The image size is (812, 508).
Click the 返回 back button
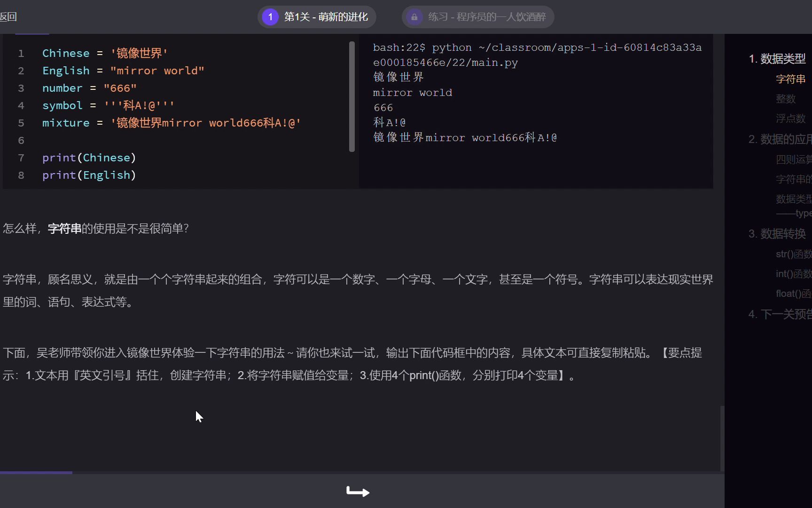8,17
